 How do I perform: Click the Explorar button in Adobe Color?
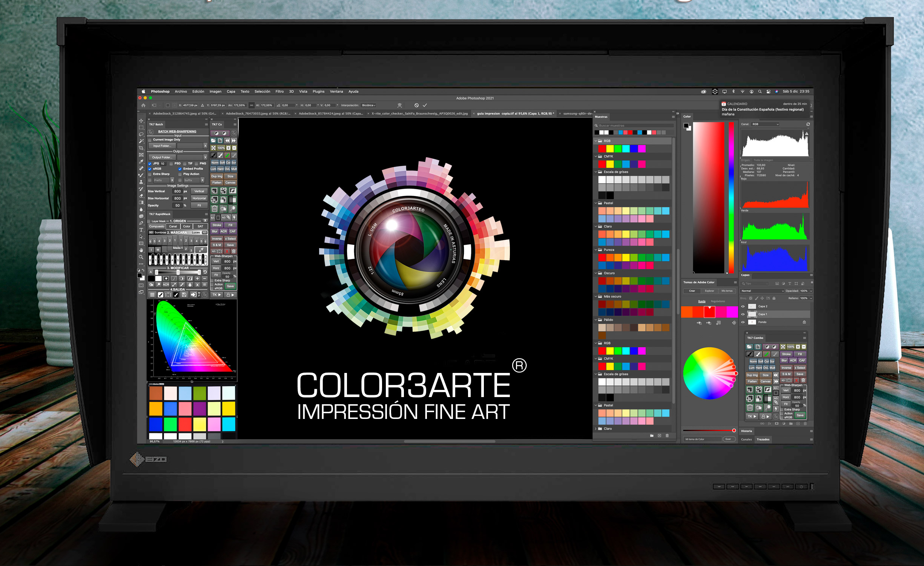tap(709, 291)
